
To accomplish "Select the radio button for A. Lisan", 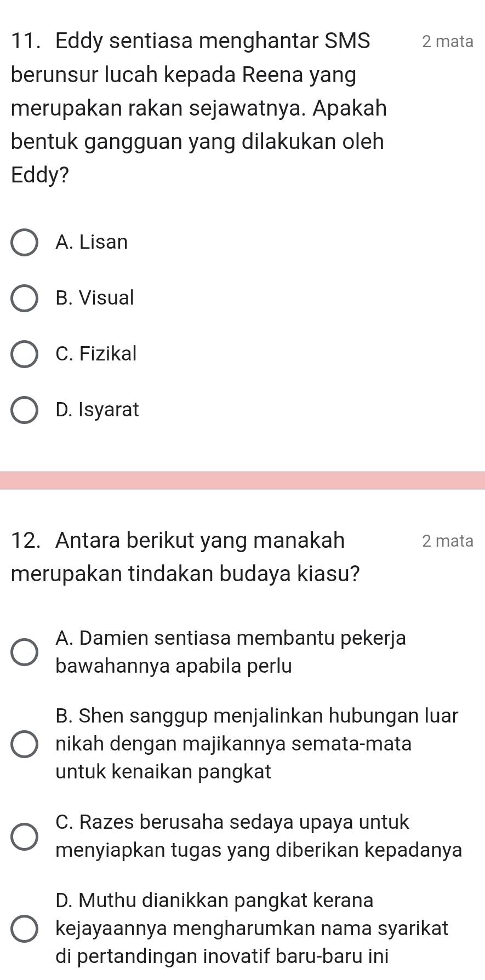I will tap(24, 242).
